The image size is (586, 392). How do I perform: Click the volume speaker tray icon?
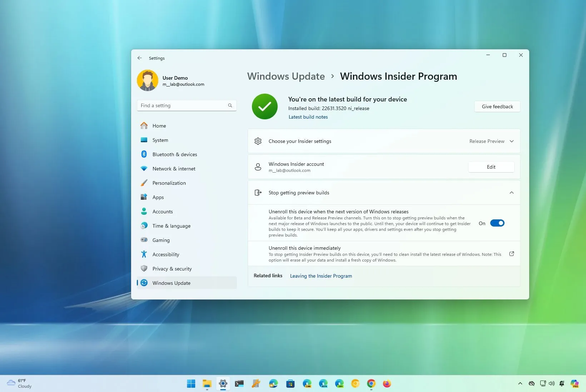(552, 383)
